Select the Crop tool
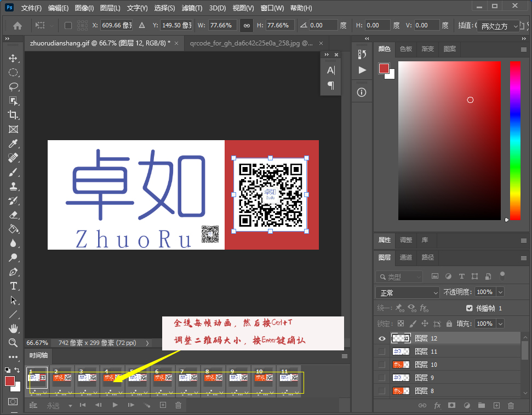This screenshot has width=532, height=415. click(13, 115)
